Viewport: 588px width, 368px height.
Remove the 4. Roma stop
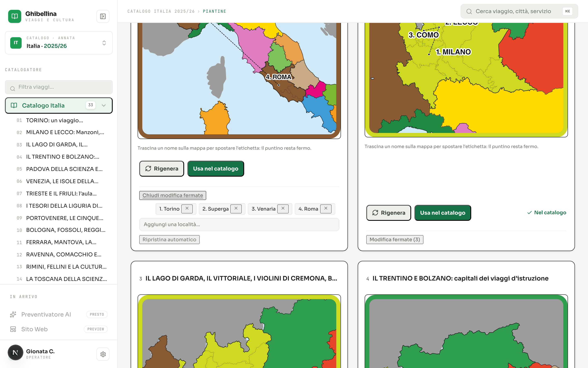tap(326, 209)
